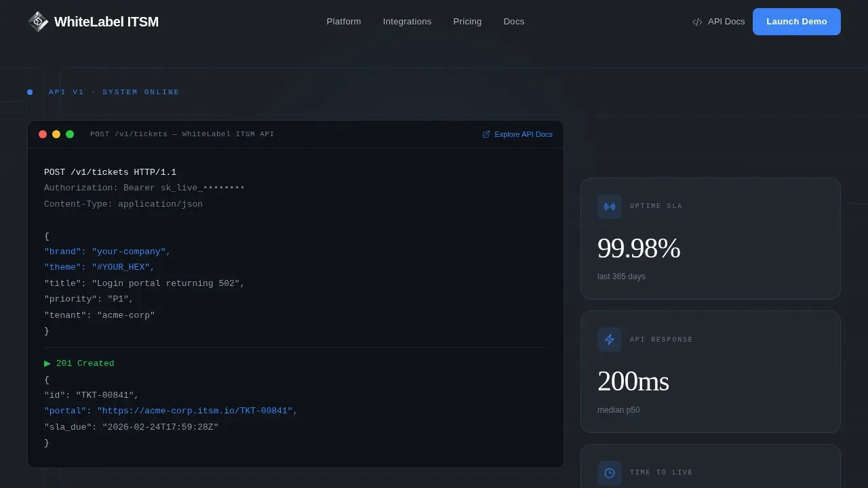The height and width of the screenshot is (488, 868).
Task: Click the 'POST /v1/tickets HTTP/1.1' line
Action: pyautogui.click(x=110, y=173)
